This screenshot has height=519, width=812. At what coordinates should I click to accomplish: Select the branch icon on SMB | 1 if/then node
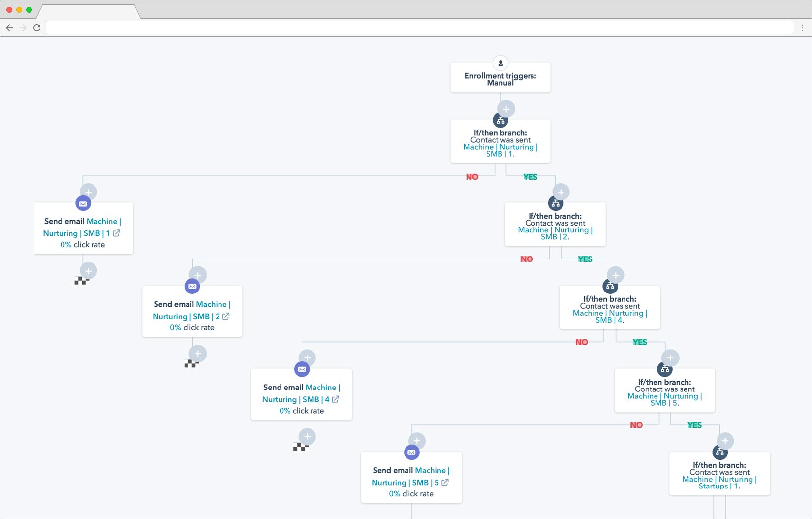click(500, 120)
